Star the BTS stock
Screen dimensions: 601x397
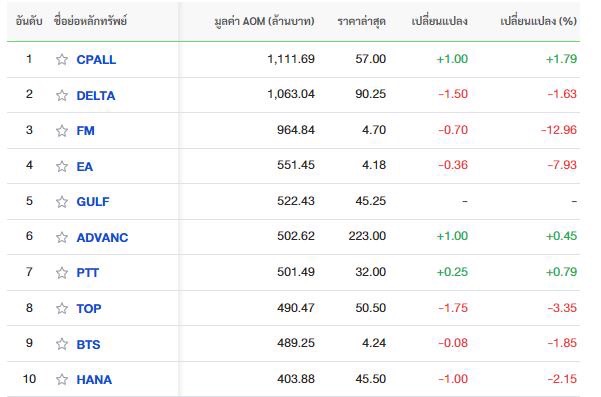coord(62,344)
